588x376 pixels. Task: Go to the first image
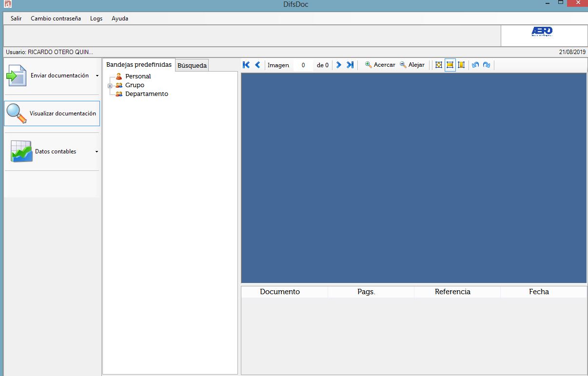click(x=246, y=65)
